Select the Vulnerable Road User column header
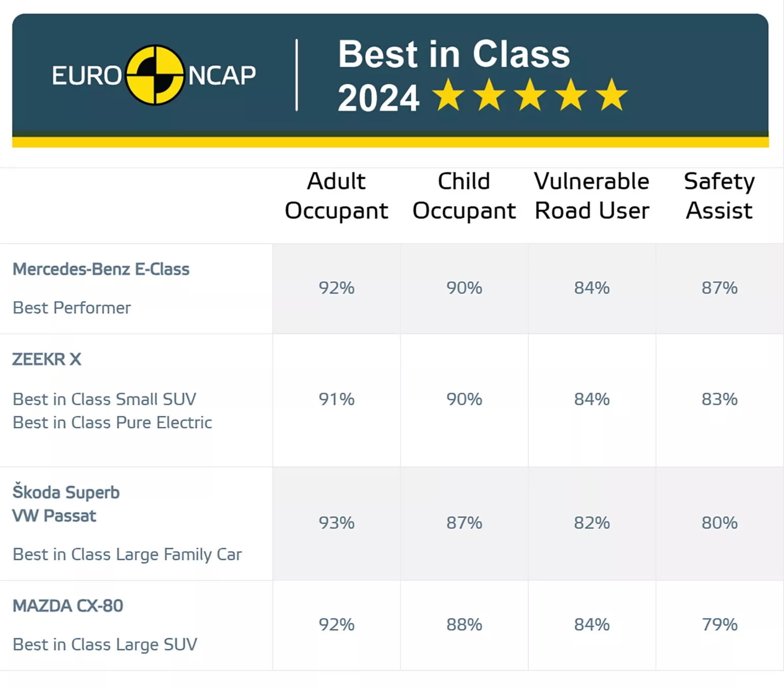This screenshot has height=687, width=784. [592, 196]
